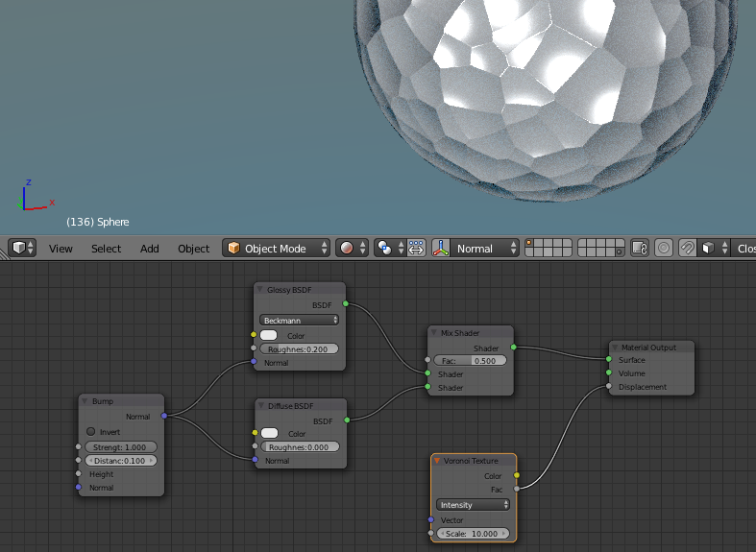Click the Voronoi Texture Vector input socket
Image resolution: width=756 pixels, height=552 pixels.
pos(431,519)
